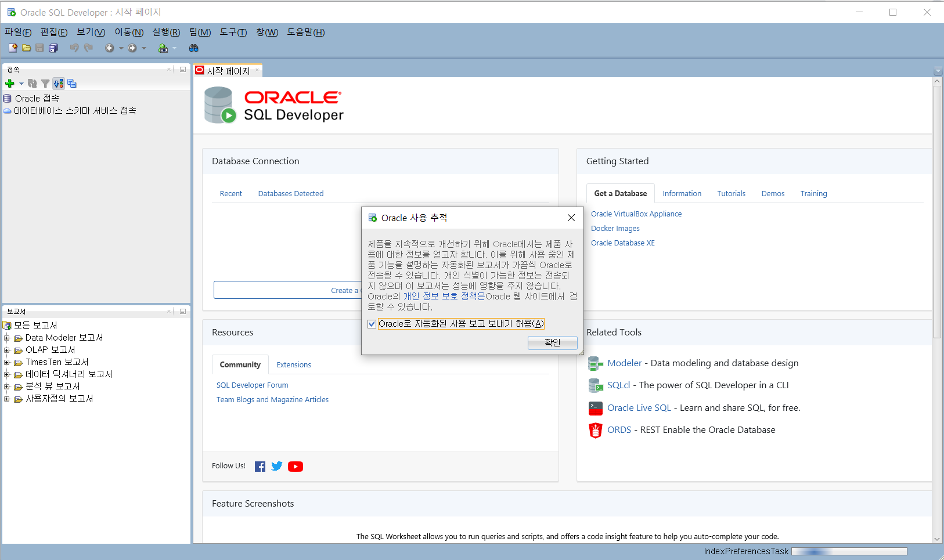
Task: Click the SQLcl tool icon
Action: (x=595, y=385)
